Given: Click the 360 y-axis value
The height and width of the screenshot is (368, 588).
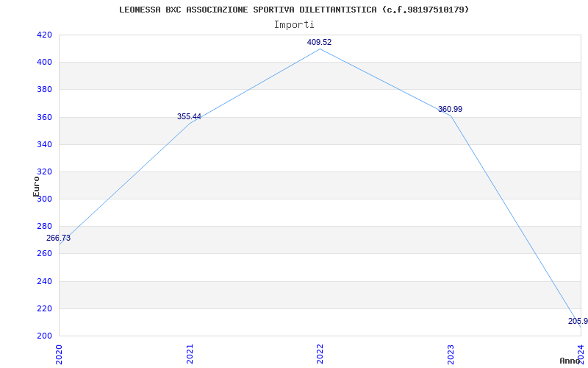Looking at the screenshot, I should [x=44, y=117].
